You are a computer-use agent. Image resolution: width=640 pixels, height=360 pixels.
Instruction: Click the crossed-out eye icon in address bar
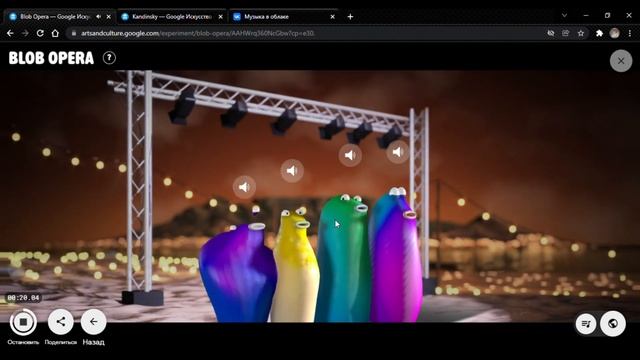tap(551, 33)
